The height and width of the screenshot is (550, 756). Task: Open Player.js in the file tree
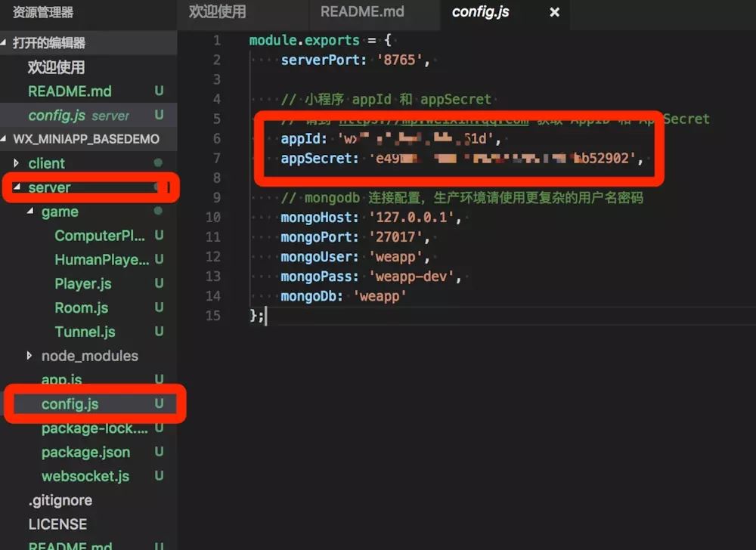click(x=82, y=284)
